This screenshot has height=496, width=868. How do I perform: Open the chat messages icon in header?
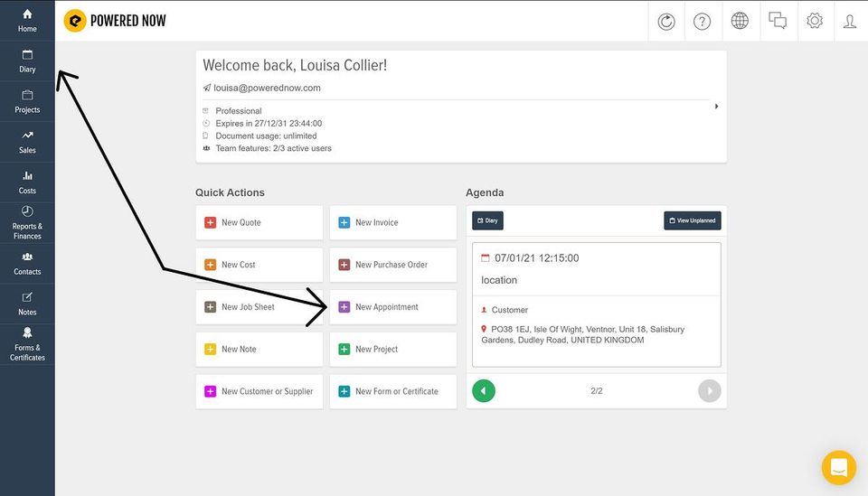(778, 21)
